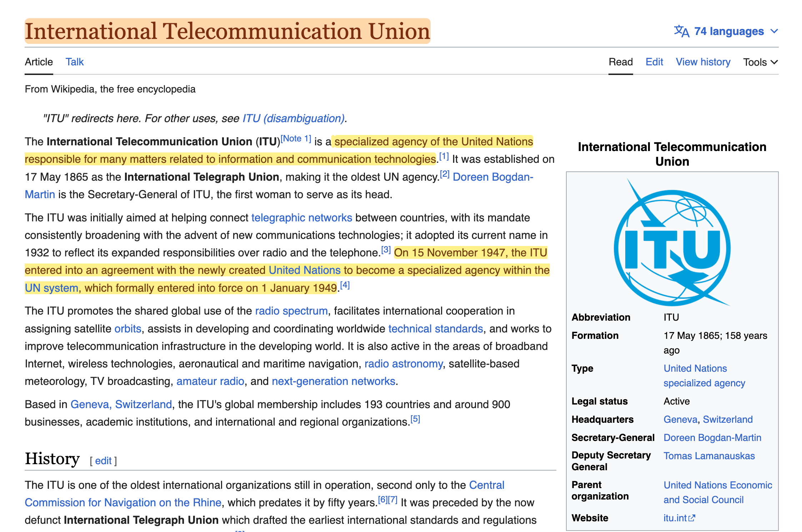802x532 pixels.
Task: Click the external link icon beside itu.int
Action: coord(692,518)
